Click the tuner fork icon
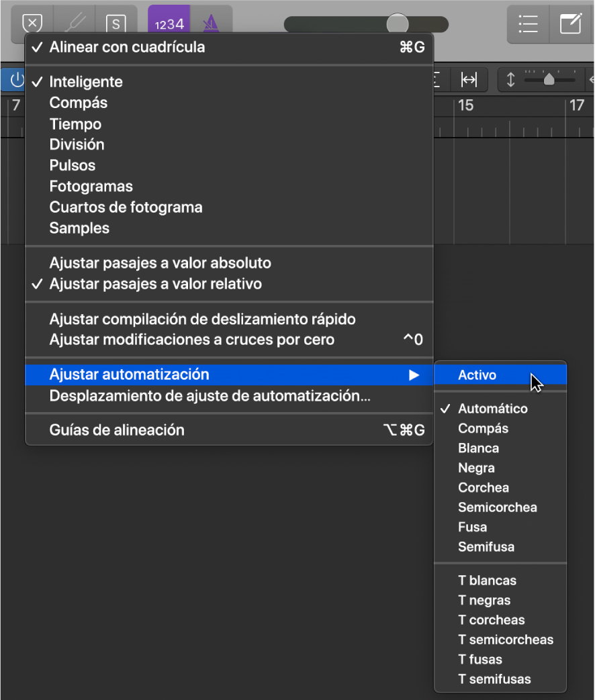 [75, 23]
